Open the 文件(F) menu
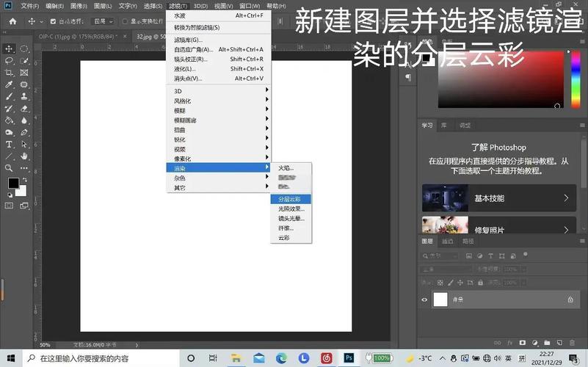Image resolution: width=588 pixels, height=367 pixels. coord(29,6)
